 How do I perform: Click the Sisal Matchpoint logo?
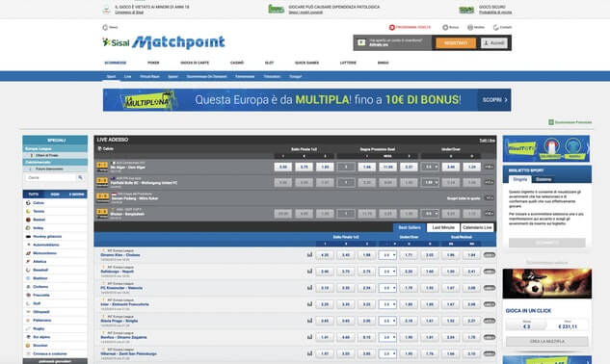click(x=164, y=42)
